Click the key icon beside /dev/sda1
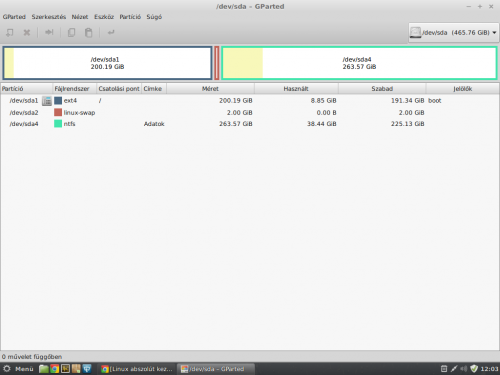The image size is (500, 375). tap(47, 100)
